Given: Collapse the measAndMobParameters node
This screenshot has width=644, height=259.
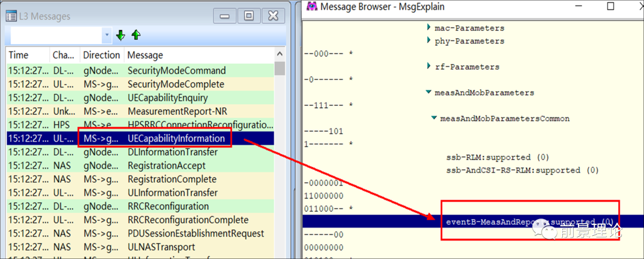Looking at the screenshot, I should [x=429, y=93].
